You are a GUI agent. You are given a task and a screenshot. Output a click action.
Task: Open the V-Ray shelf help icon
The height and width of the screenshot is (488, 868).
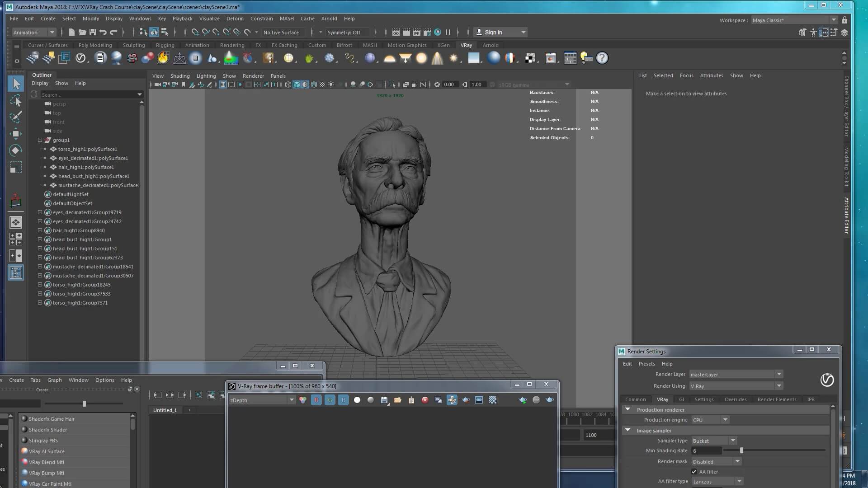tap(602, 58)
